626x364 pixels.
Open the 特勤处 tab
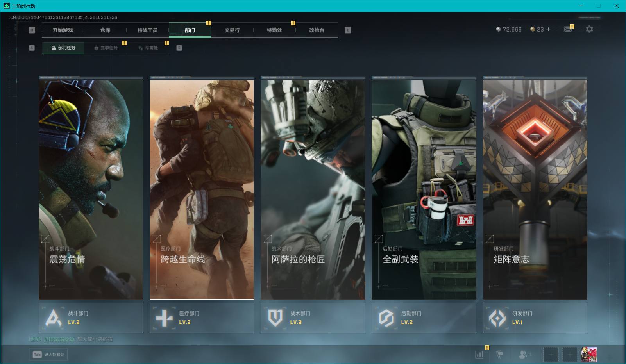[x=274, y=30]
